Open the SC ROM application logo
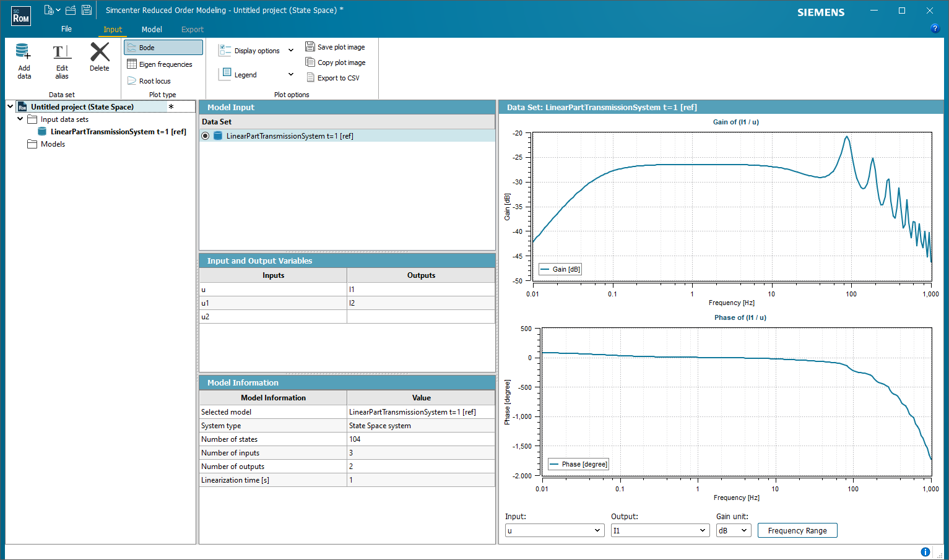 coord(20,15)
